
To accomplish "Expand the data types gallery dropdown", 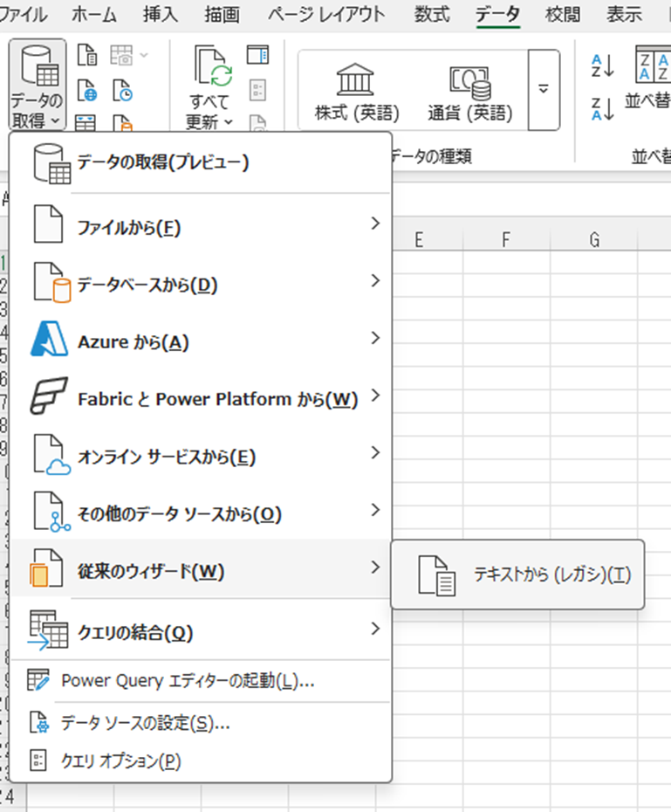I will tap(544, 90).
